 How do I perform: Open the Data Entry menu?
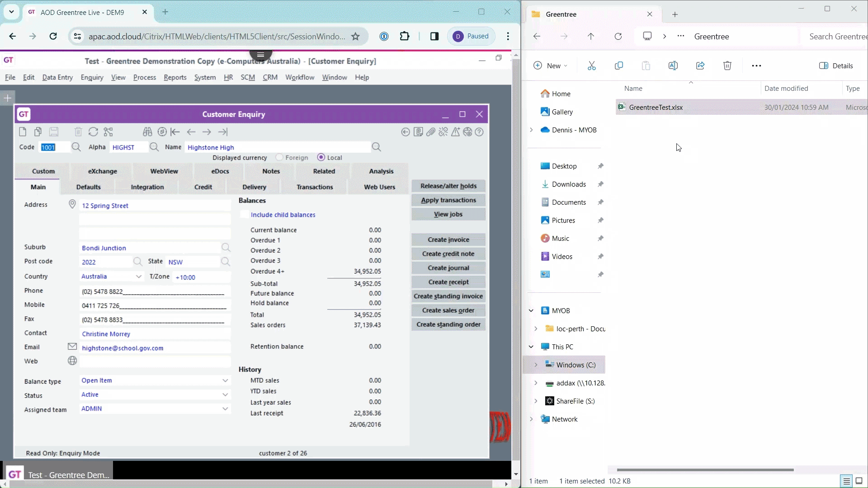(57, 77)
